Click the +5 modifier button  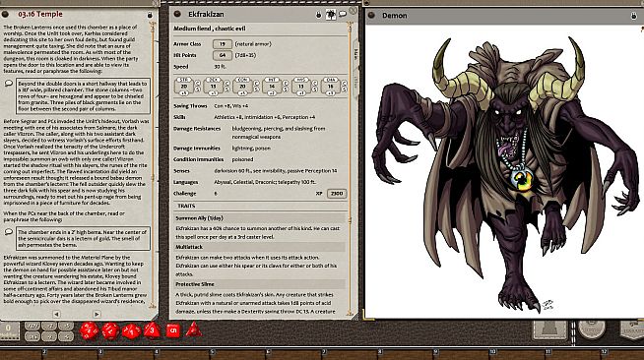pyautogui.click(x=66, y=326)
